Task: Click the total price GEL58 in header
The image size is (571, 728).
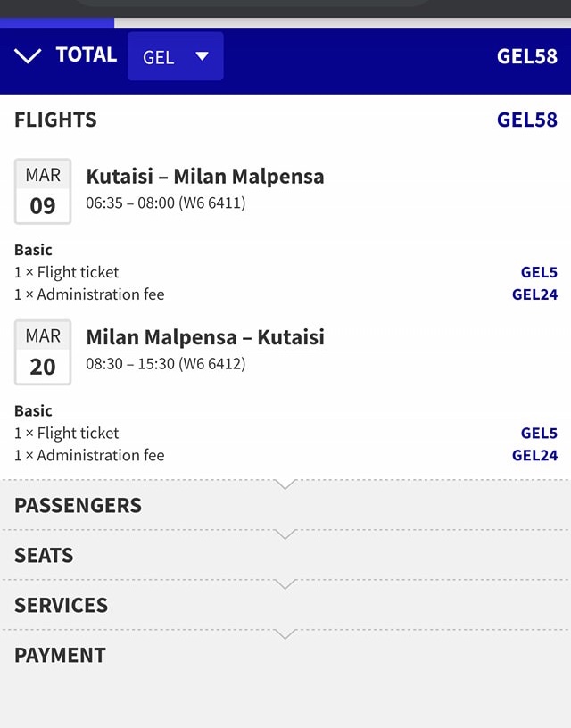Action: pyautogui.click(x=526, y=56)
